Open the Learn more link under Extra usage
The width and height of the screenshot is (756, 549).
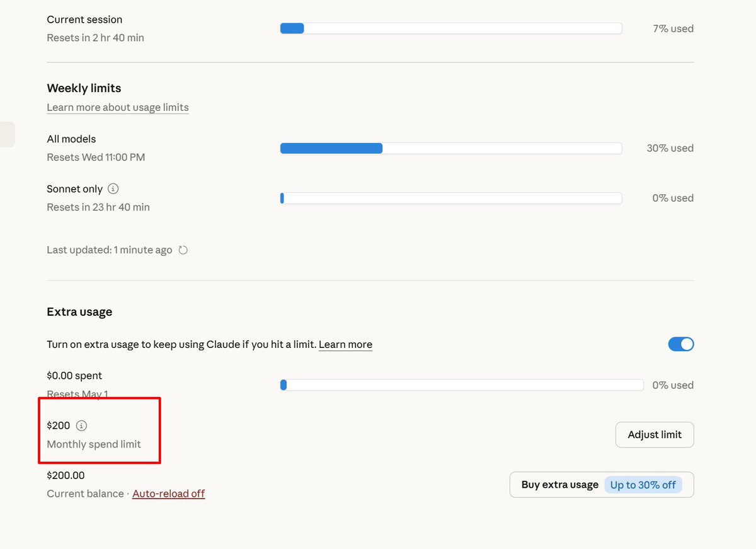point(345,344)
